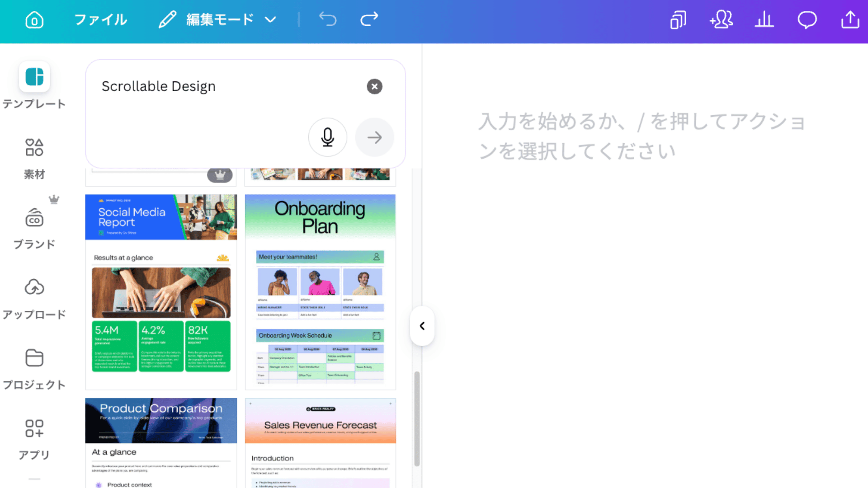
Task: Open comments with the speech bubble icon
Action: coord(807,19)
